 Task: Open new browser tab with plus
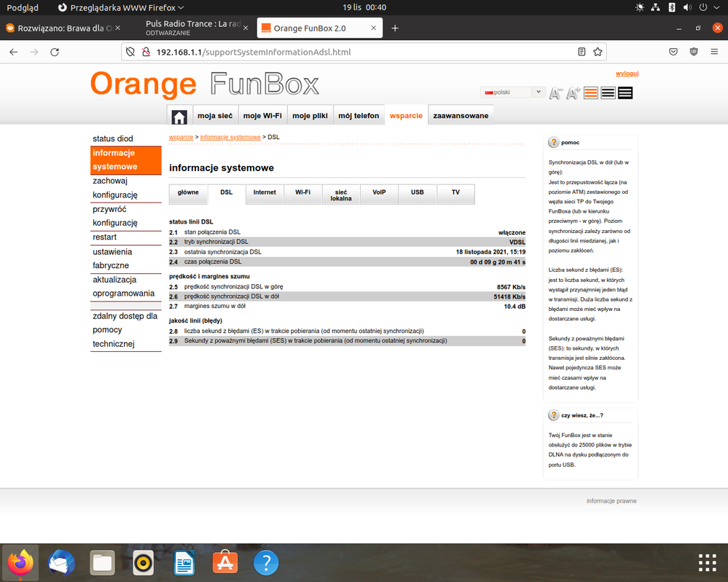(395, 28)
